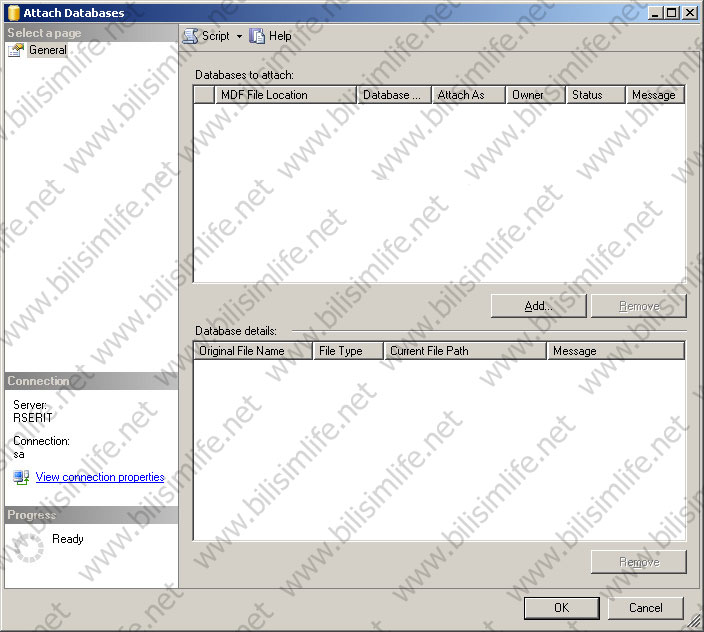Click the Attach Databases title bar icon
The height and width of the screenshot is (632, 704).
pyautogui.click(x=12, y=13)
